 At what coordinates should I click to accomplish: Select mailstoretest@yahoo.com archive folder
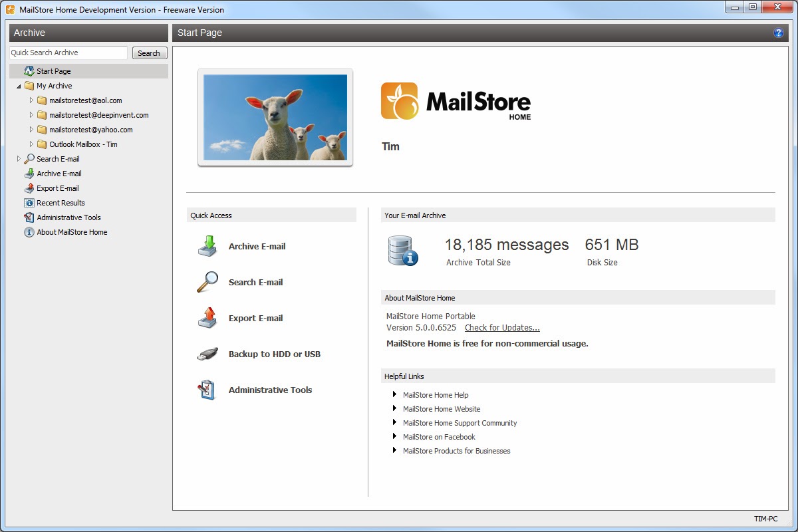pos(91,130)
